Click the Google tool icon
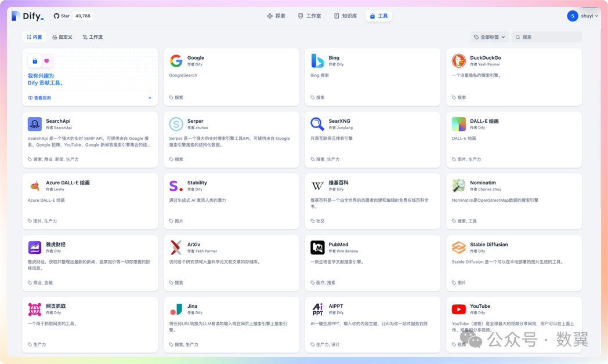 (x=176, y=61)
